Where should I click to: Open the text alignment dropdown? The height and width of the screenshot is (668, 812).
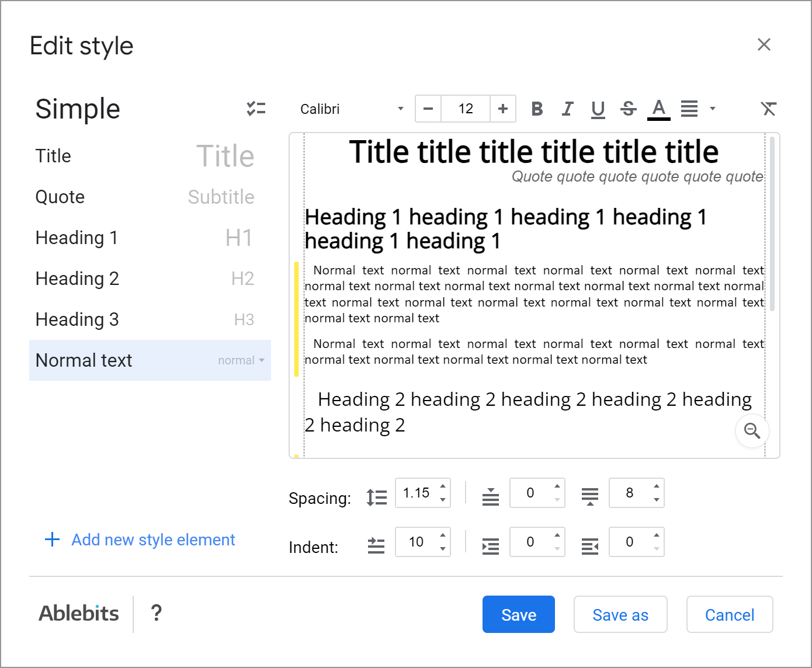712,109
